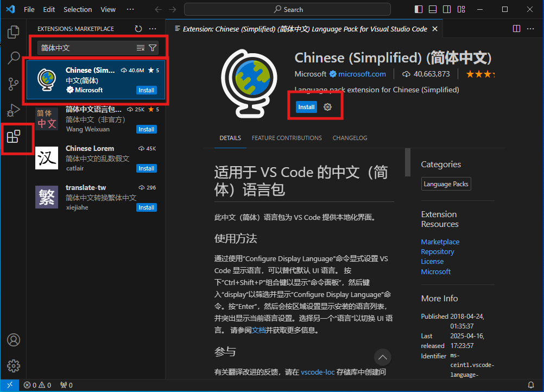Click the scroll-to-top arrow button
Viewport: 544px width, 392px height.
click(x=383, y=357)
